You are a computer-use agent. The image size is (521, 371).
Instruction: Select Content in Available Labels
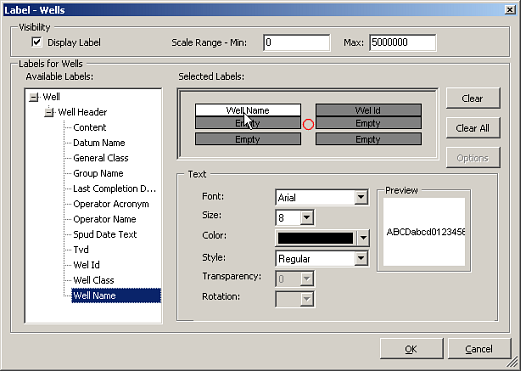(90, 128)
